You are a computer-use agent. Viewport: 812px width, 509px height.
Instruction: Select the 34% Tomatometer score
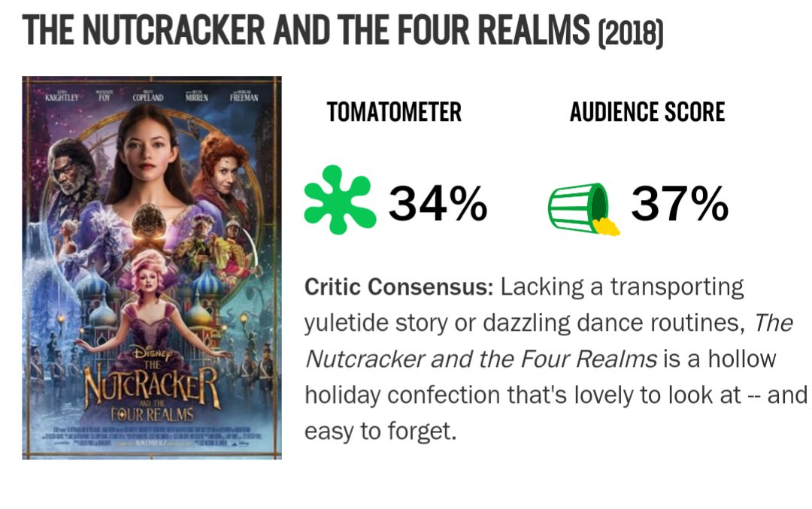(x=438, y=203)
